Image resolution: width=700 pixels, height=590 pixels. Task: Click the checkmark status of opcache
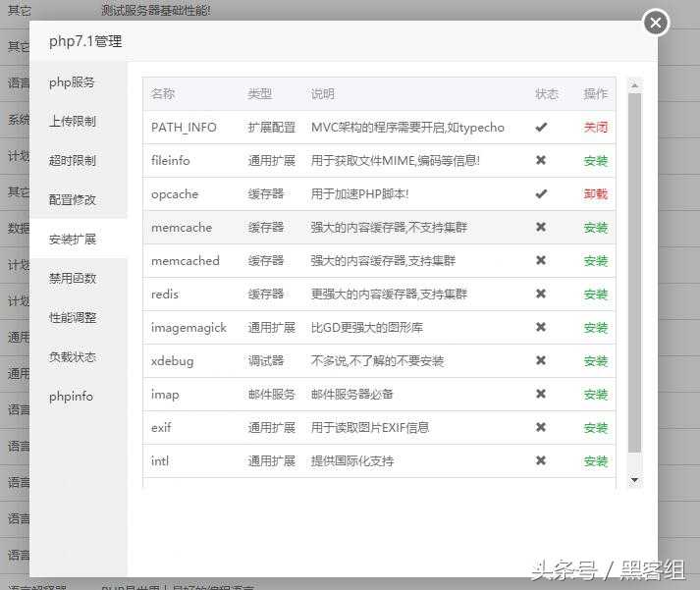tap(541, 193)
